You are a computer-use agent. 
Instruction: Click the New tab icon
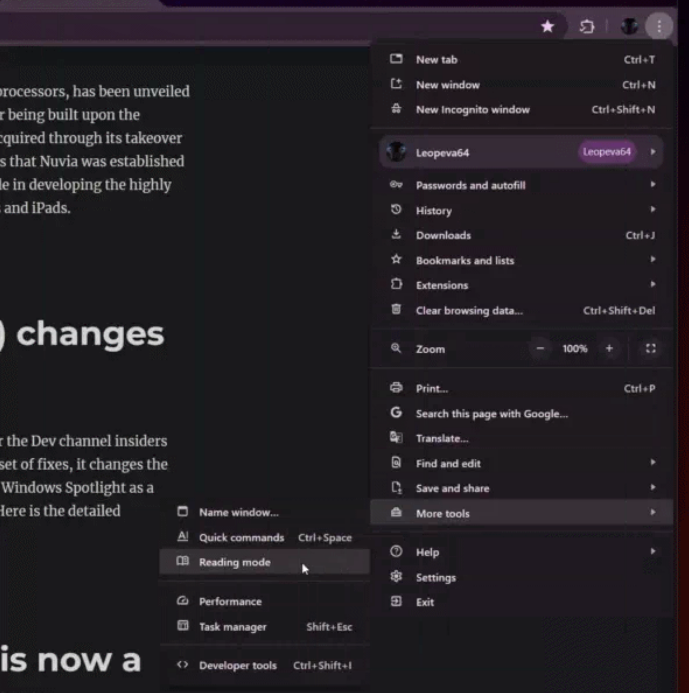point(396,59)
